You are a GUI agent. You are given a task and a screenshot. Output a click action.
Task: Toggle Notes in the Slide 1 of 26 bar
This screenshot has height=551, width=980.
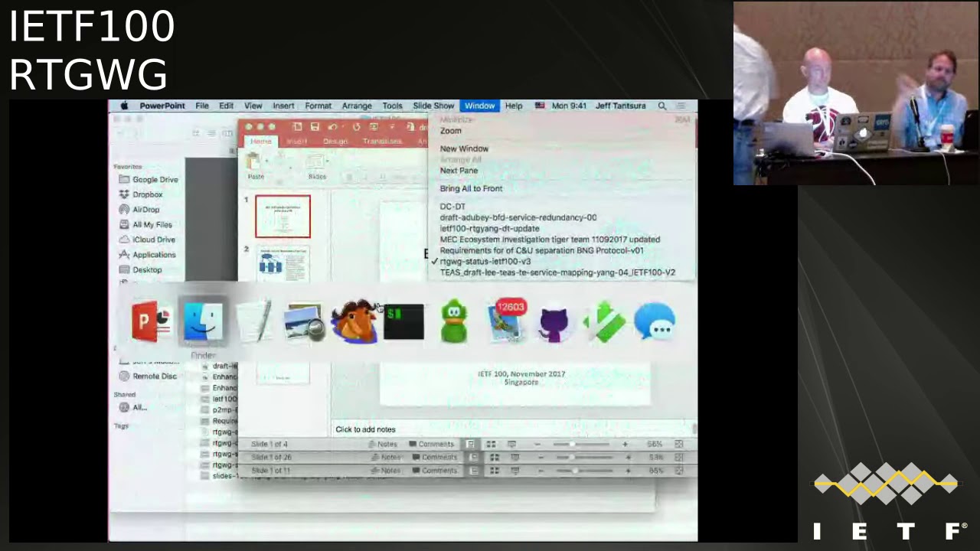[x=386, y=458]
